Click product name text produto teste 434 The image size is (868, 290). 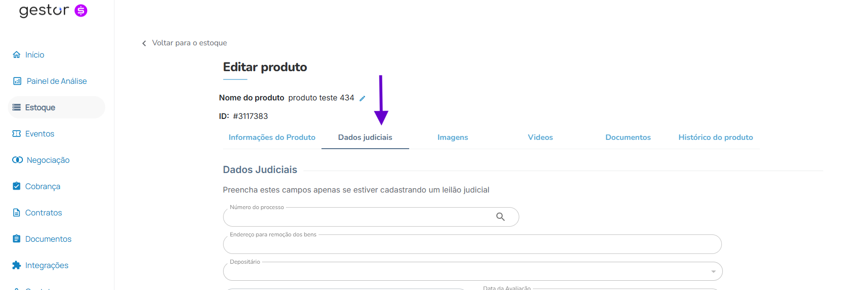tap(321, 98)
